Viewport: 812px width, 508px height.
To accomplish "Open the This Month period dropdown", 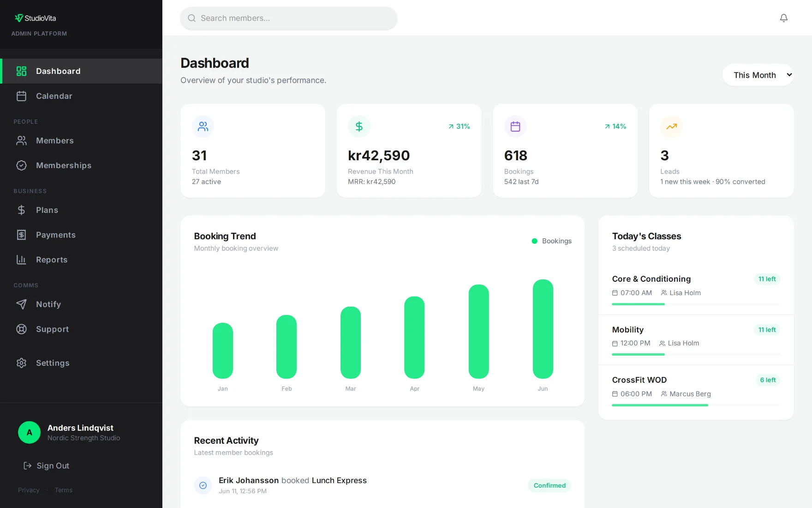I will pos(758,75).
